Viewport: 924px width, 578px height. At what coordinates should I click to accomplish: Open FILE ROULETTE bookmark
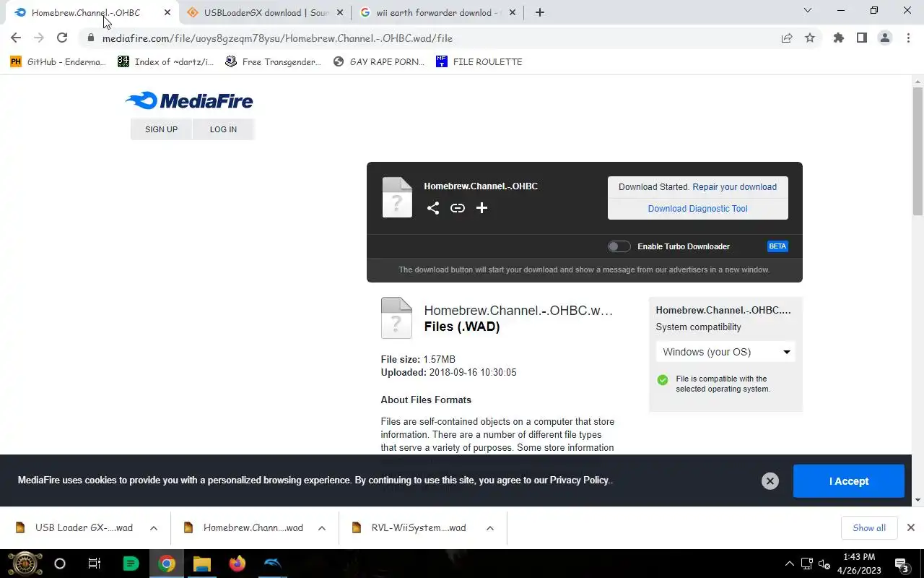479,62
